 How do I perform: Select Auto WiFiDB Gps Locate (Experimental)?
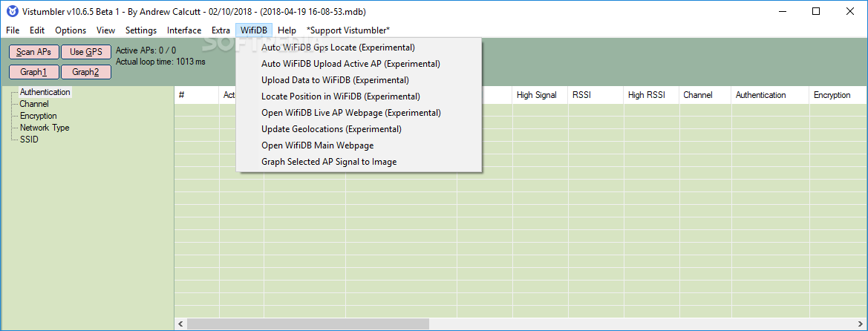(359, 47)
